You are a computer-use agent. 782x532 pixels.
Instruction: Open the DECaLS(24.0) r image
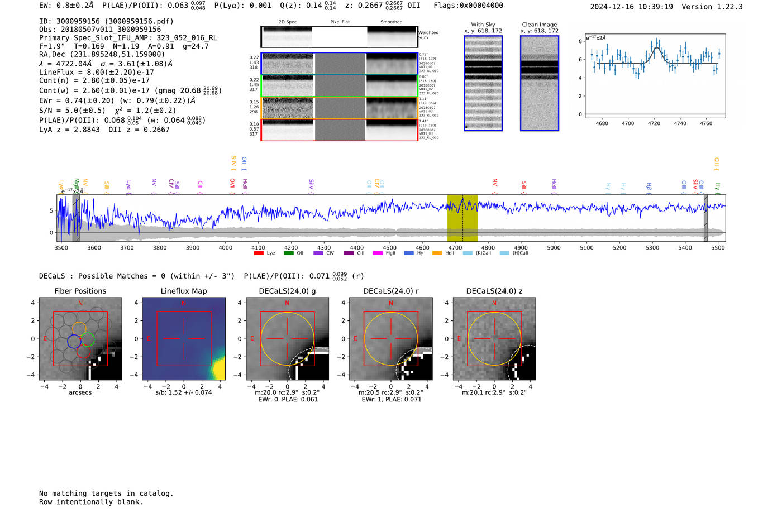[x=391, y=339]
